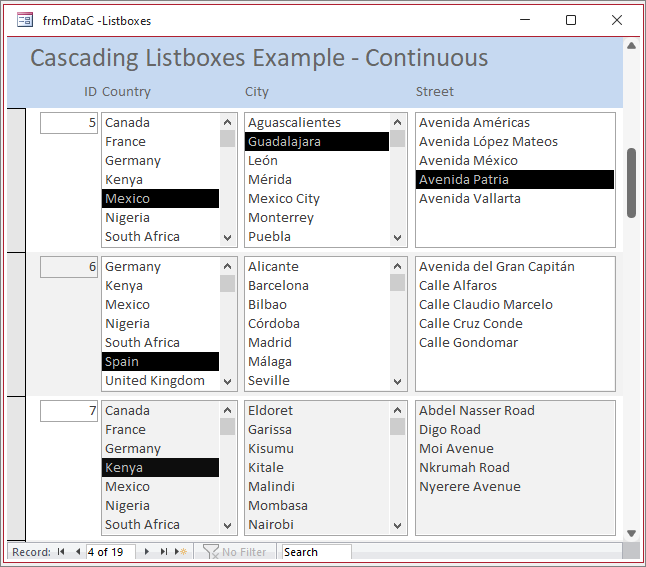
Task: Open the form icon system menu
Action: coord(25,20)
